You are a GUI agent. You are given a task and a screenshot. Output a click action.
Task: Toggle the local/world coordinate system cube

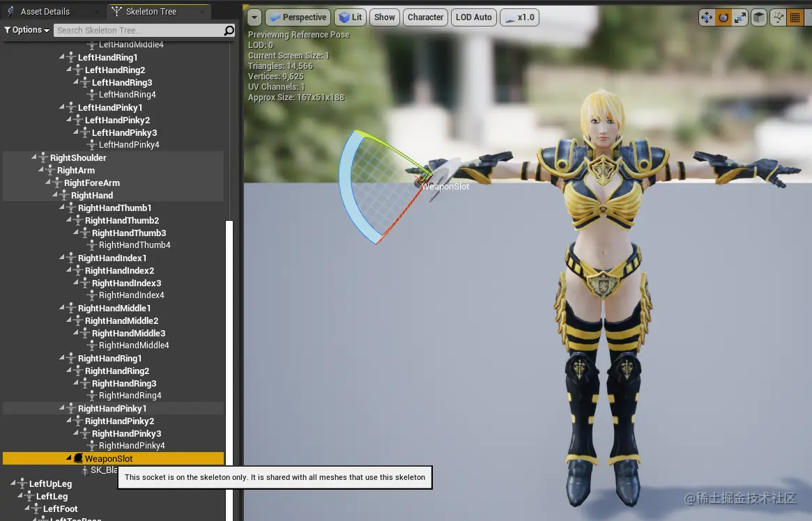pos(758,17)
